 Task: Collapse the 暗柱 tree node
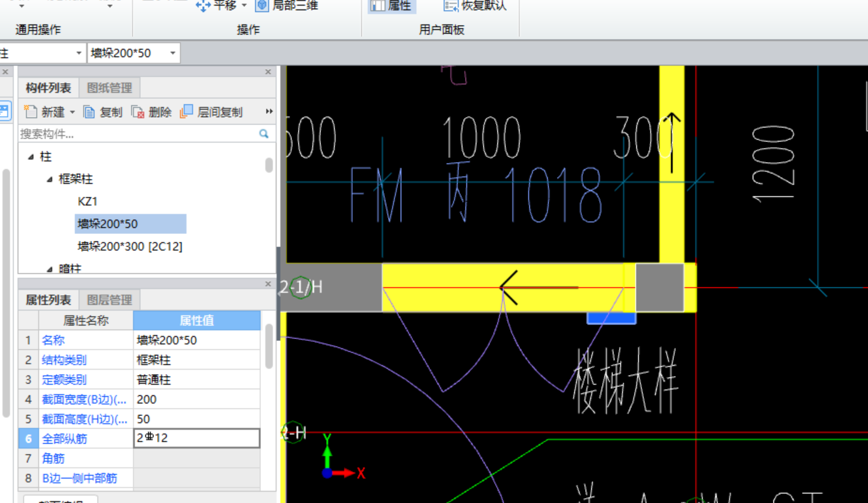(49, 268)
